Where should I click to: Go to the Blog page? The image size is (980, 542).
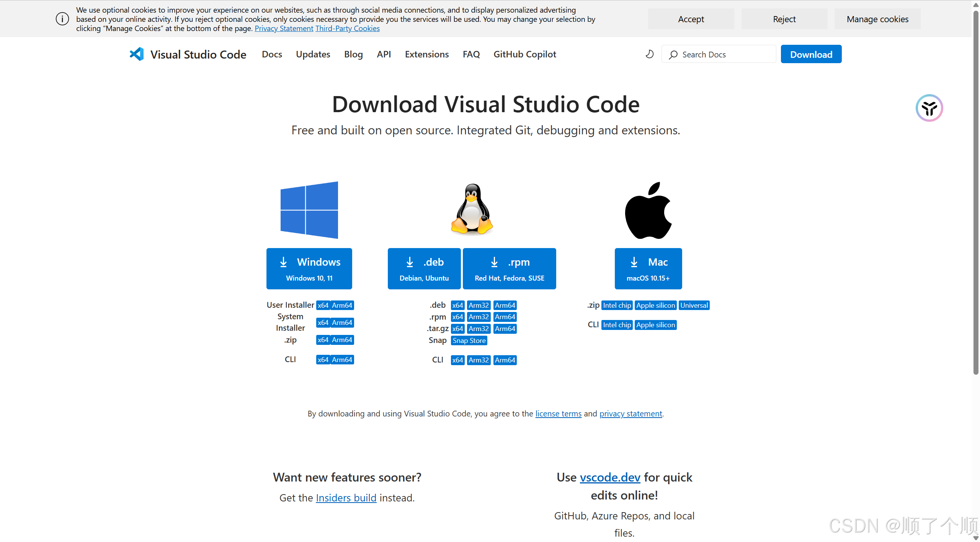point(353,54)
